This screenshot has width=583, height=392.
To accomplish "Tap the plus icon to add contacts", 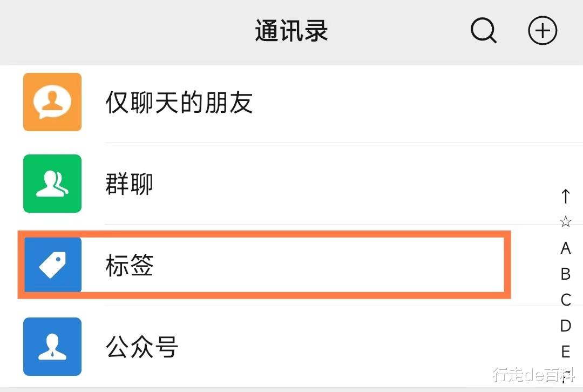I will [x=543, y=31].
